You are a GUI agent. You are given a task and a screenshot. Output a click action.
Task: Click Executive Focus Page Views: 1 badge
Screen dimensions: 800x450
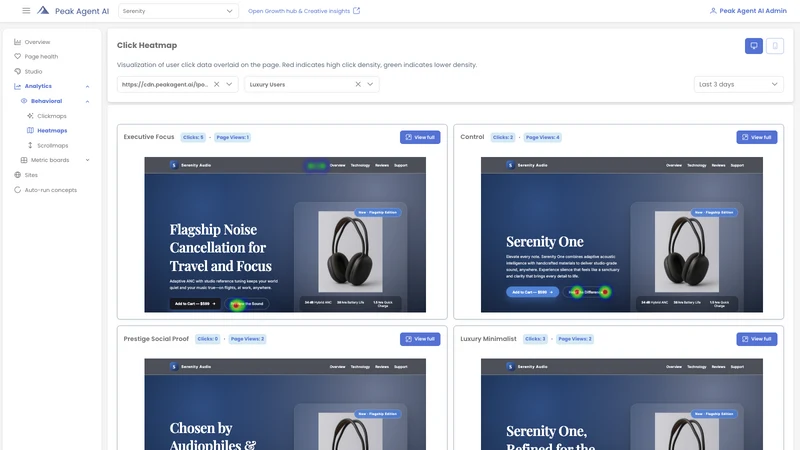tap(233, 137)
